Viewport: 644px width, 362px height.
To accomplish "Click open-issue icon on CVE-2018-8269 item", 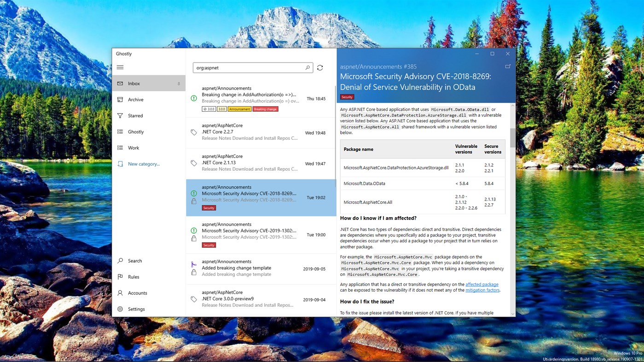I will click(x=194, y=194).
